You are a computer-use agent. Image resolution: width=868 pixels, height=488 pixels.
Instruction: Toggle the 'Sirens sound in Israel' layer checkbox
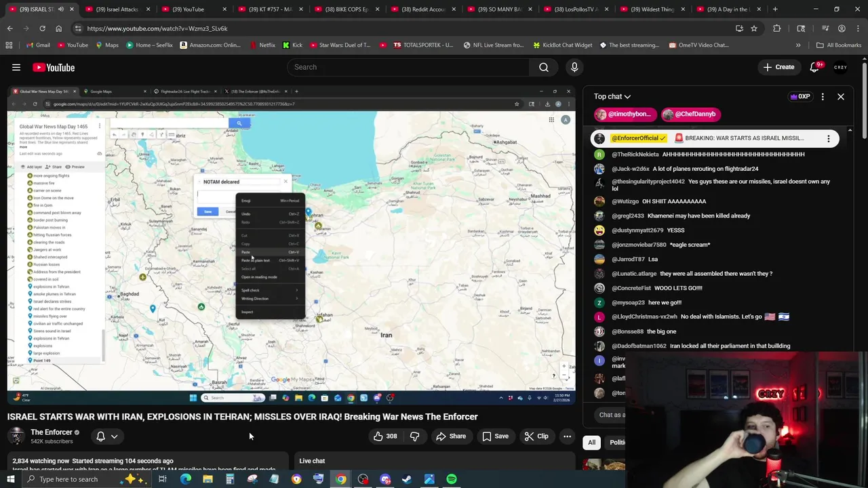point(30,331)
